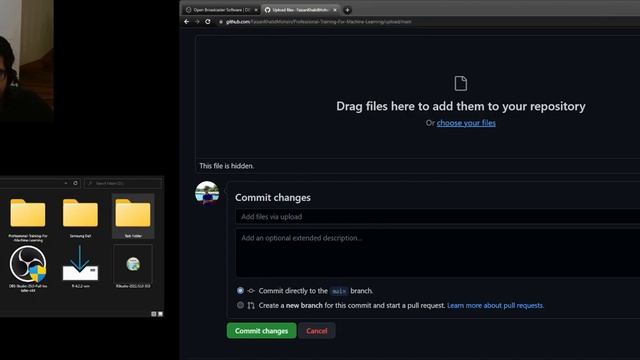The height and width of the screenshot is (360, 640).
Task: Open a new browser tab
Action: coord(347,10)
